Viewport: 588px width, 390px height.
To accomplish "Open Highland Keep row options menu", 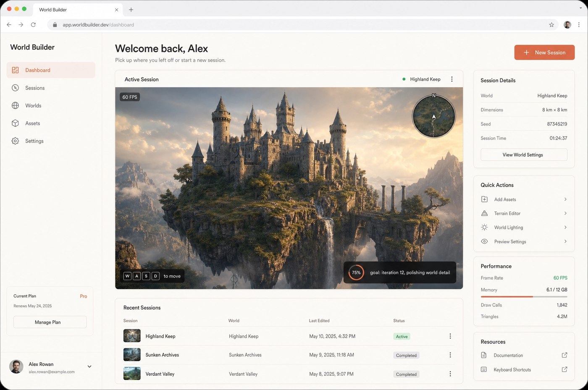I will click(x=450, y=336).
